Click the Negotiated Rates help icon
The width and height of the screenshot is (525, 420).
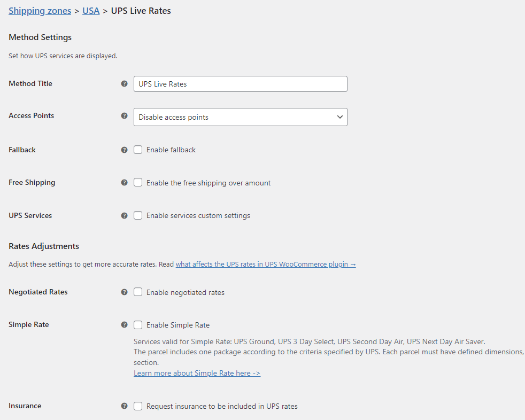[x=124, y=292]
